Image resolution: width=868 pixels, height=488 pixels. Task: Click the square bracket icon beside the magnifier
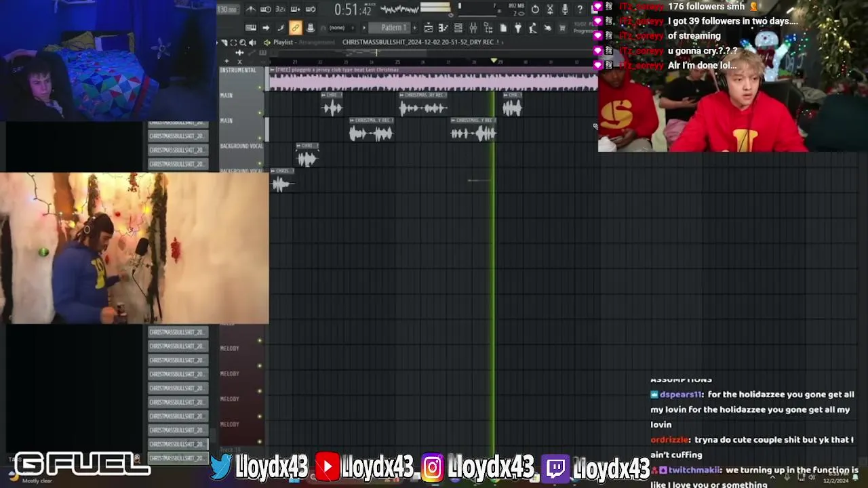233,43
